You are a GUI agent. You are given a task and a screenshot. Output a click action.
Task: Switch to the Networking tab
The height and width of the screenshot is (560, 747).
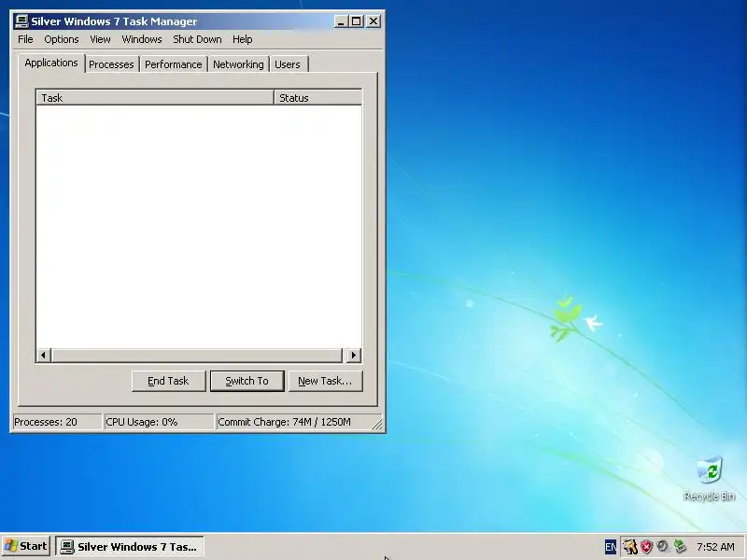[x=238, y=64]
